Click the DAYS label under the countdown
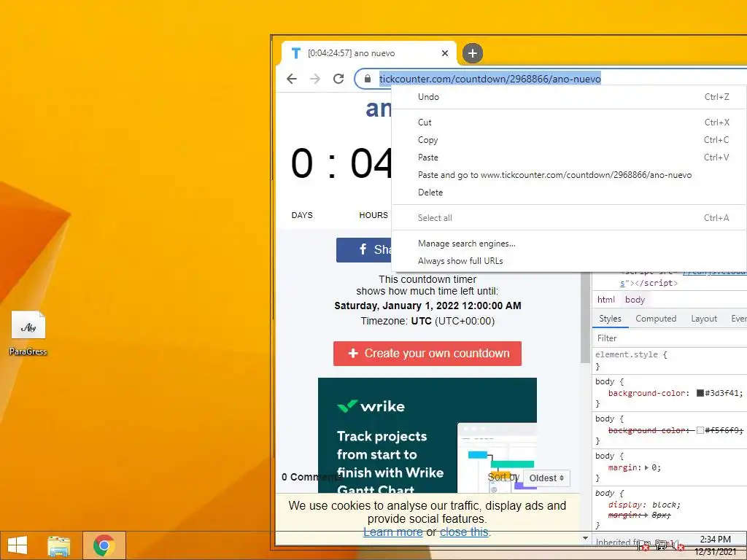Viewport: 747px width, 560px height. [x=302, y=215]
